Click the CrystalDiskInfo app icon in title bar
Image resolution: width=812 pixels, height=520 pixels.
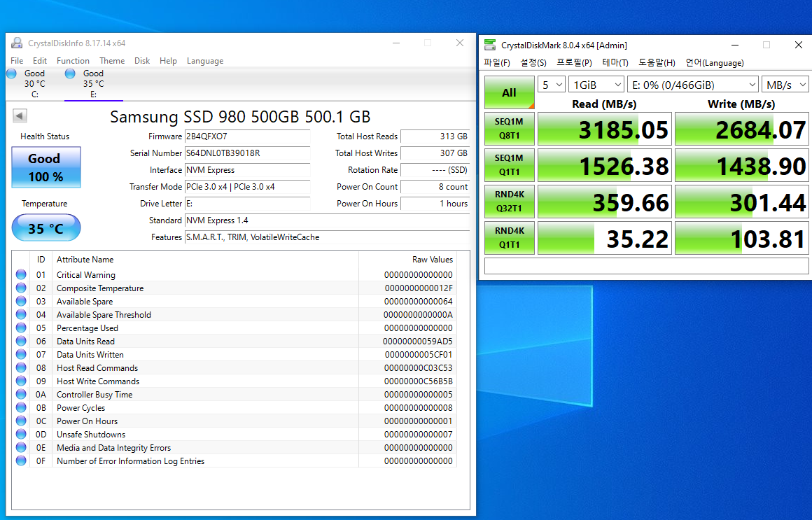(17, 43)
